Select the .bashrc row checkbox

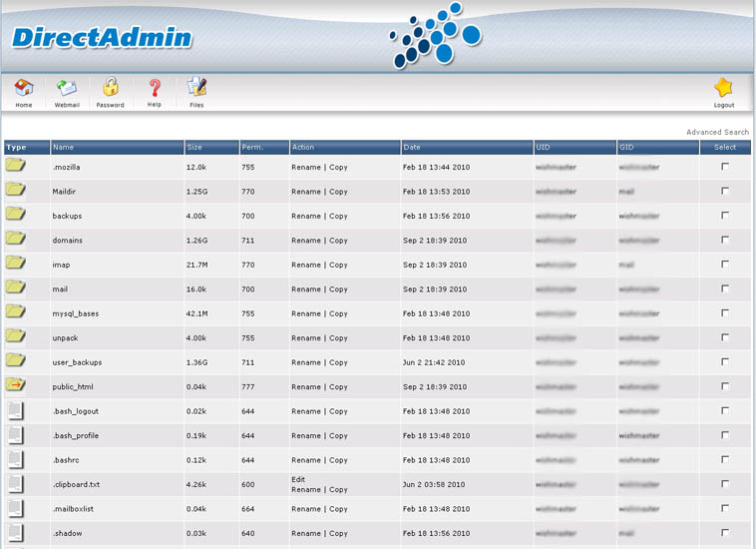click(x=725, y=459)
